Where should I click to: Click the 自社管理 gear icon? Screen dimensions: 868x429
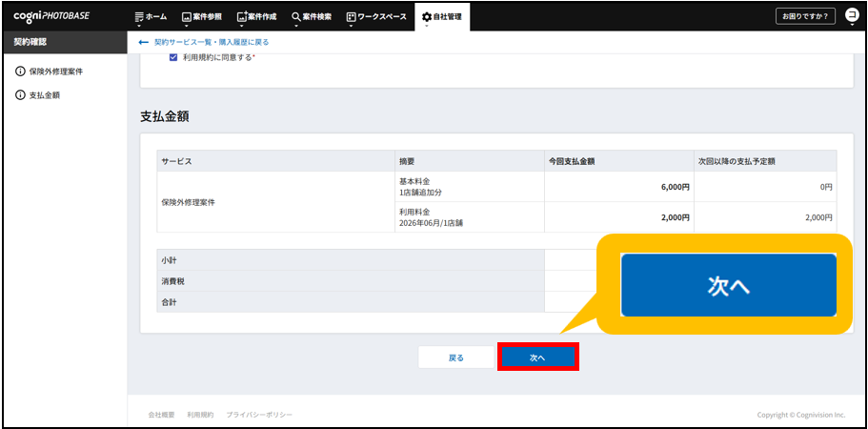click(x=427, y=17)
